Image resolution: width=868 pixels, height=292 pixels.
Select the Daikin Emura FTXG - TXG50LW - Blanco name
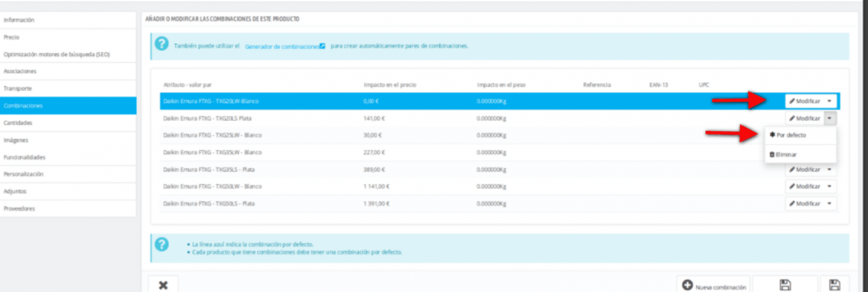coord(212,187)
